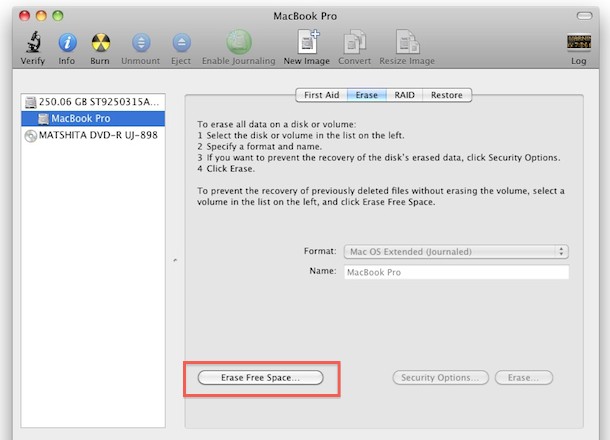
Task: Click the Erase button
Action: pos(524,377)
